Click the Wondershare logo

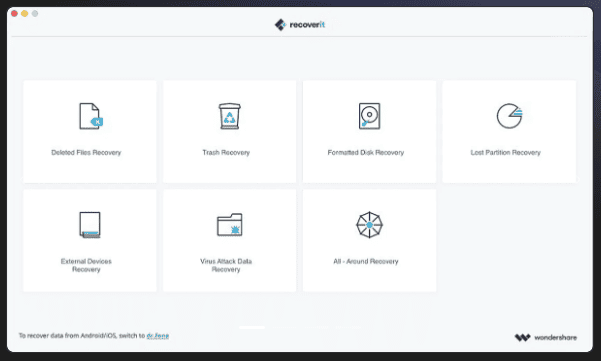(x=545, y=338)
